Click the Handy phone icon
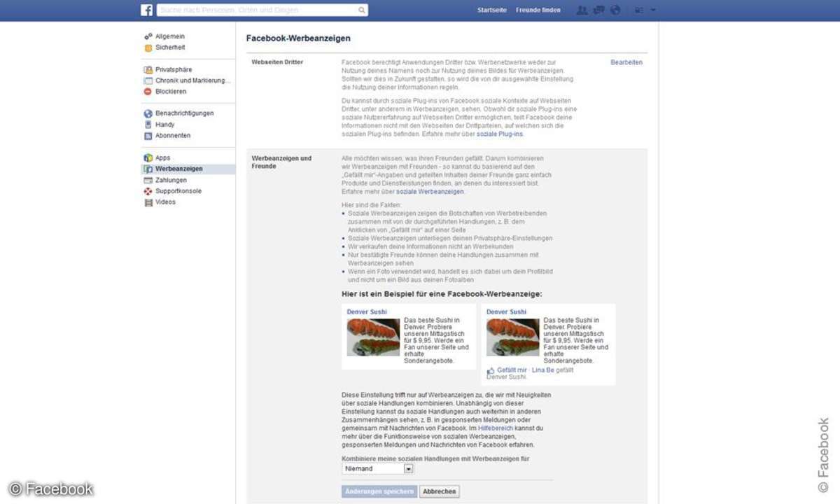The image size is (840, 504). 148,125
